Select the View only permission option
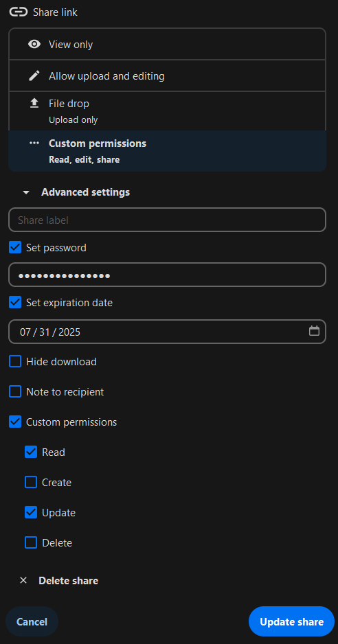This screenshot has width=338, height=644. (168, 45)
